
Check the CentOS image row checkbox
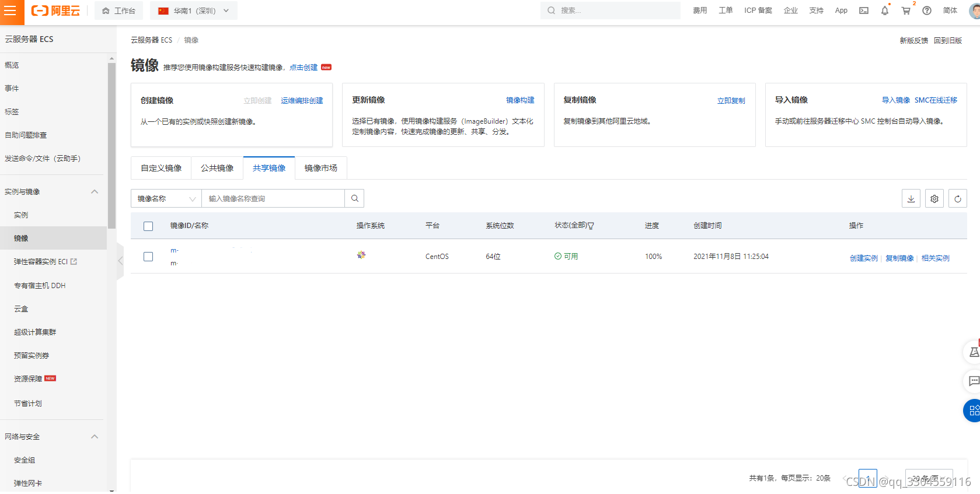pyautogui.click(x=148, y=257)
